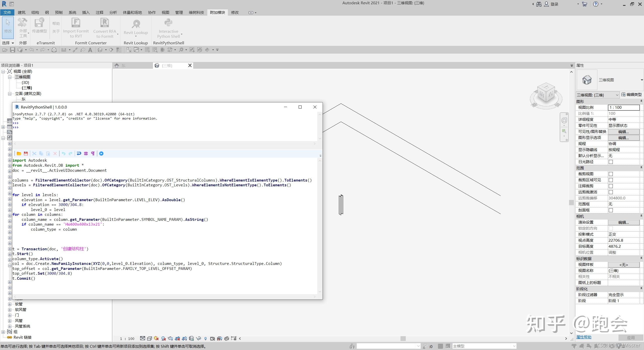Run the script in RevitPythonShell
Image resolution: width=644 pixels, height=350 pixels.
[101, 153]
